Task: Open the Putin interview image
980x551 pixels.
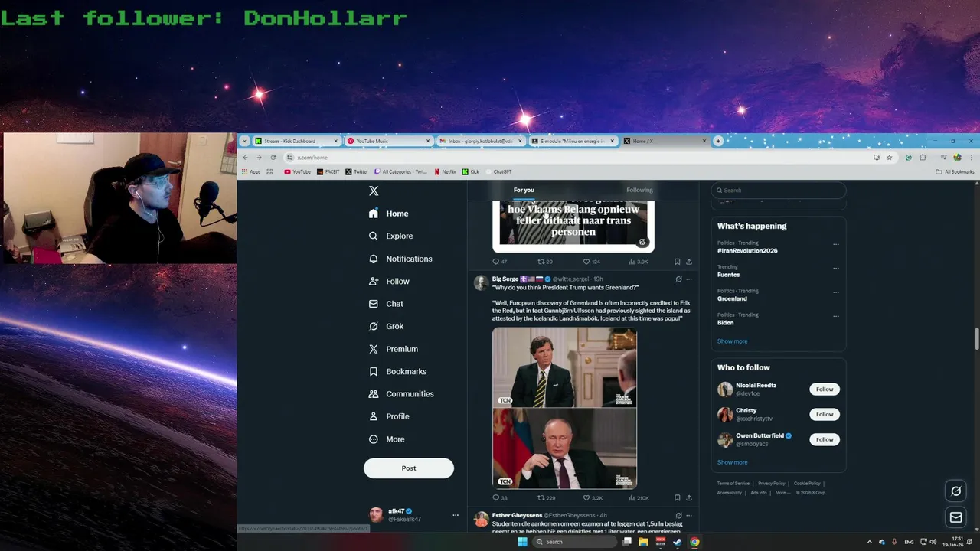Action: (564, 448)
